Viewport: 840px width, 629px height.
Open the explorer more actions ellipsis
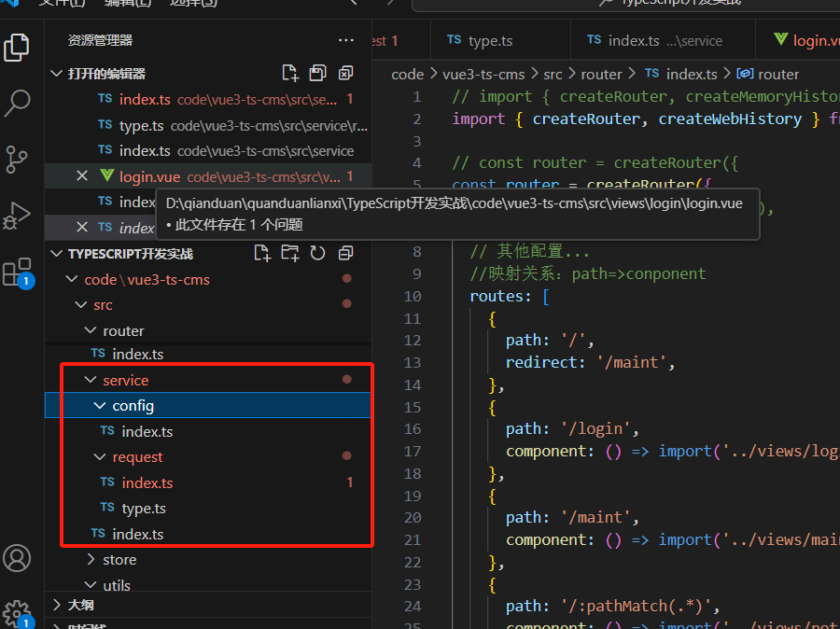346,40
